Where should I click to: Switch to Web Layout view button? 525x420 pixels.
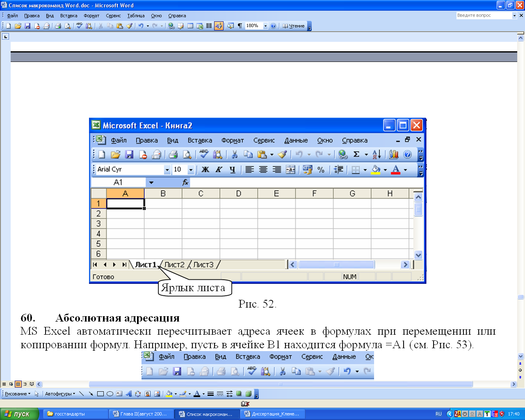point(11,384)
